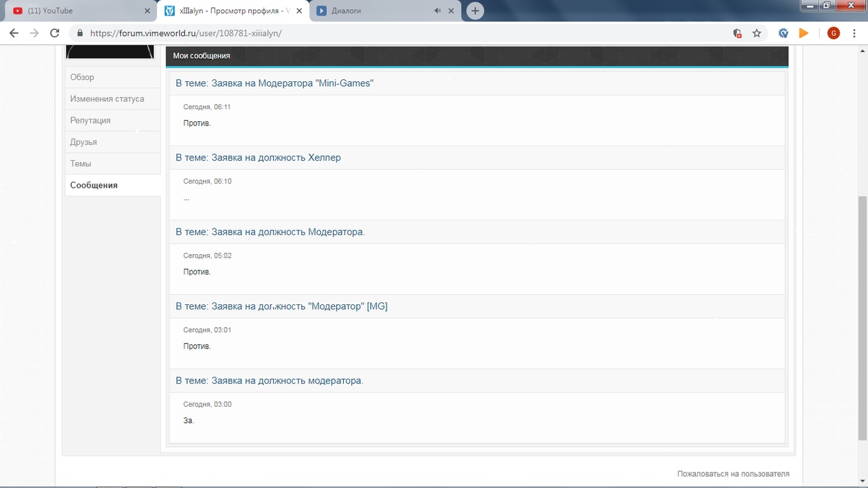Image resolution: width=868 pixels, height=488 pixels.
Task: Mute the Диалоги tab audio icon
Action: [x=437, y=11]
